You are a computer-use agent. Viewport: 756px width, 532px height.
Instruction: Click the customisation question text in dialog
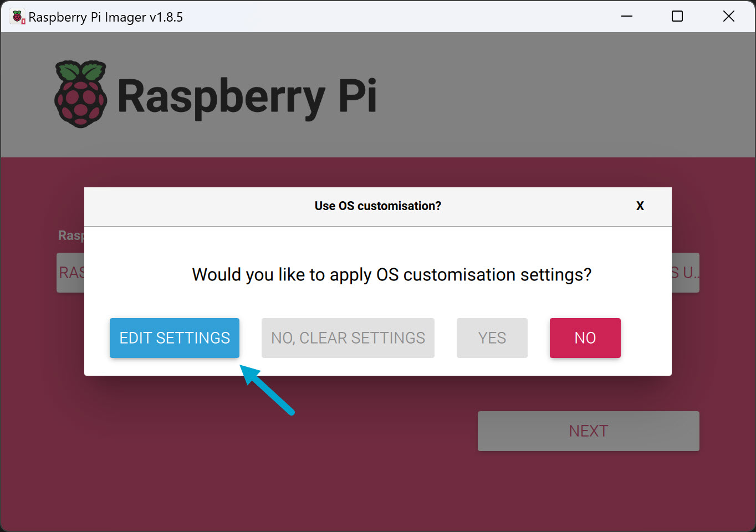pyautogui.click(x=391, y=275)
